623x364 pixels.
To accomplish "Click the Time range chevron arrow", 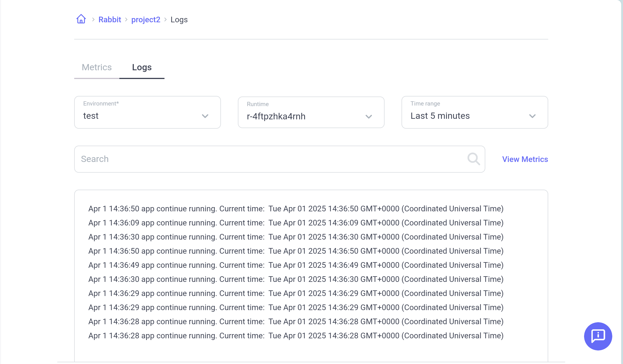I will pyautogui.click(x=532, y=116).
